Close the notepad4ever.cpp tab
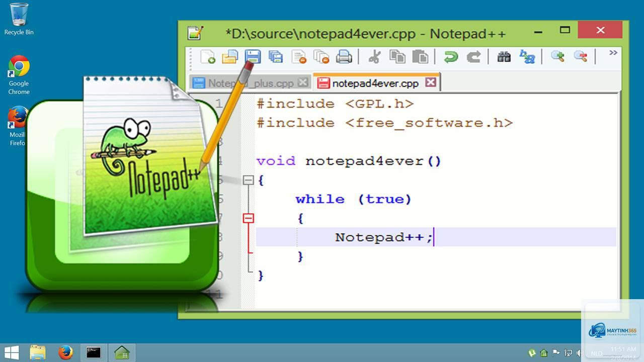Image resolution: width=644 pixels, height=362 pixels. [431, 82]
